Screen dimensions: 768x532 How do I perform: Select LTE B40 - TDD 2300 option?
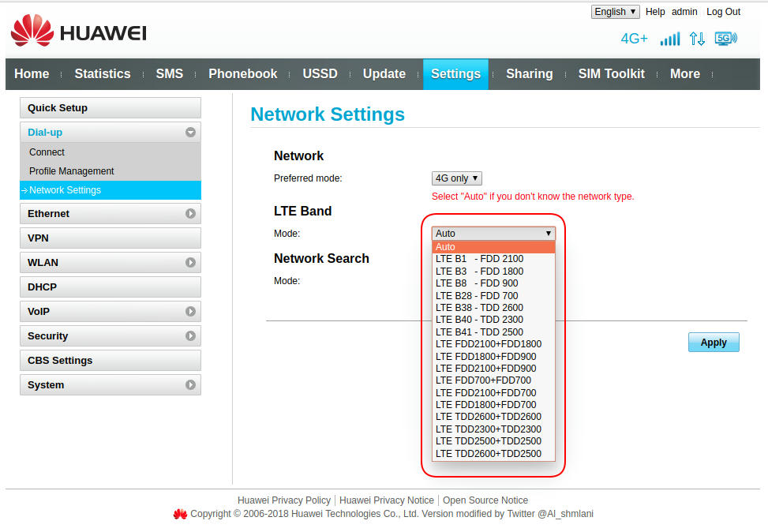coord(493,320)
